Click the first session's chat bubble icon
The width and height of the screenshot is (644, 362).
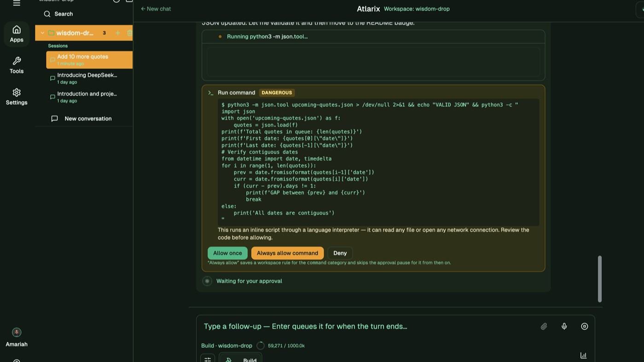tap(52, 60)
